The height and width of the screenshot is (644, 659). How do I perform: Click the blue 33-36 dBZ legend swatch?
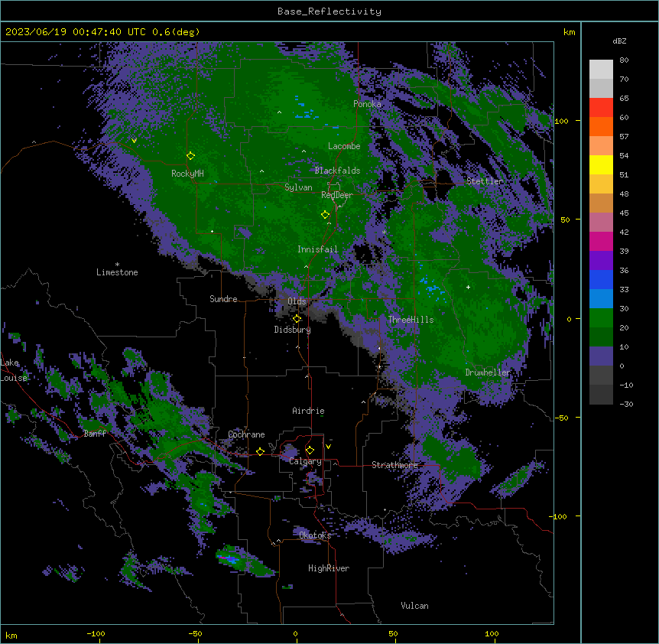pos(601,279)
